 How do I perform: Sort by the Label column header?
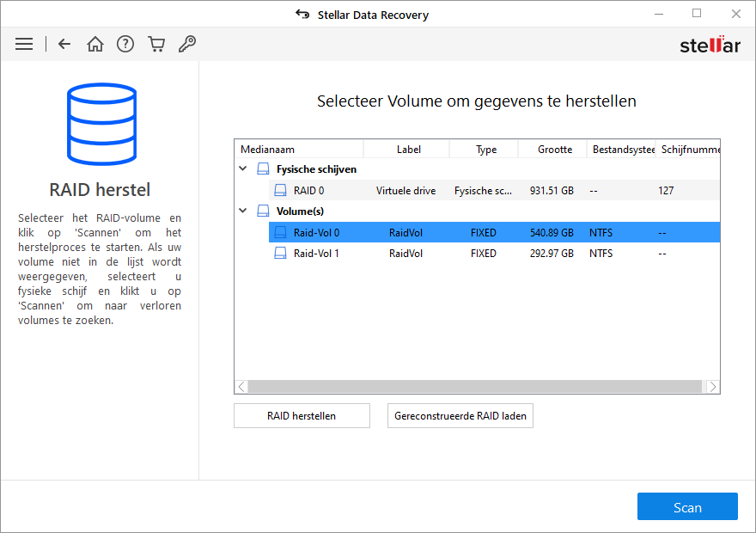pos(406,150)
